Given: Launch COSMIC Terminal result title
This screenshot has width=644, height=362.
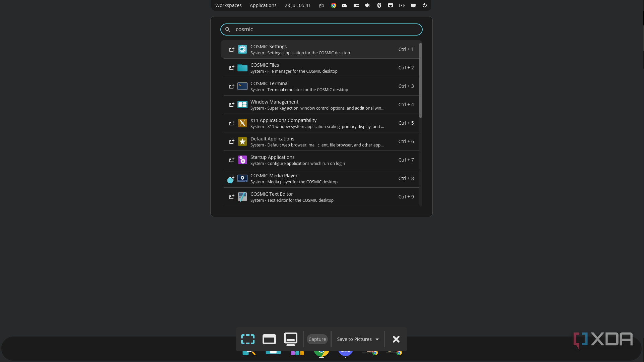Looking at the screenshot, I should 270,83.
